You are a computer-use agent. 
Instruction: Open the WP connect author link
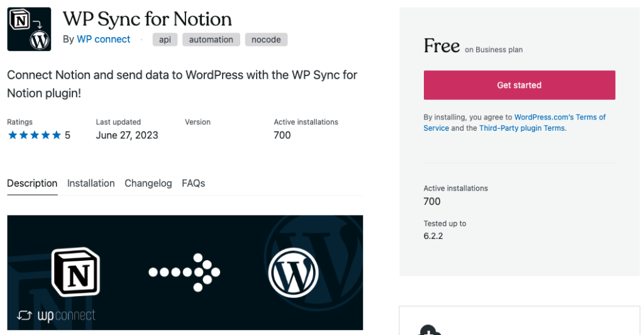click(104, 40)
